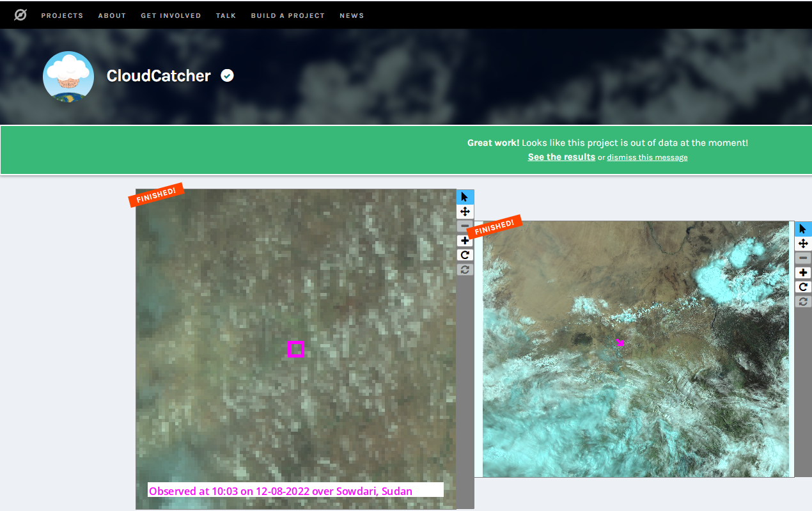The height and width of the screenshot is (511, 812).
Task: Zoom in on left image viewer
Action: pos(465,241)
